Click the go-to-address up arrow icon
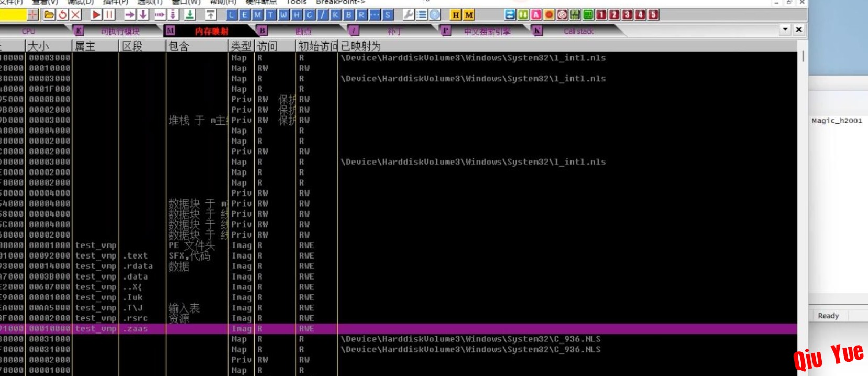The width and height of the screenshot is (868, 376). tap(210, 15)
